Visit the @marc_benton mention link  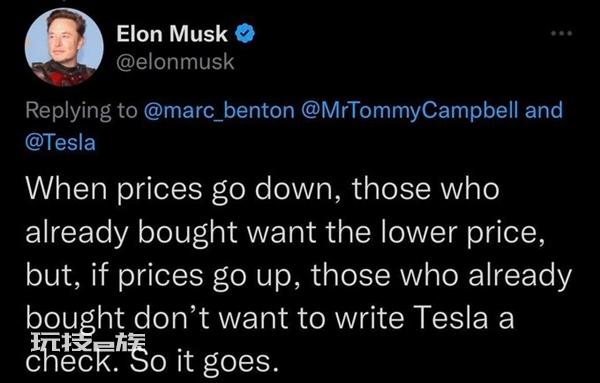click(x=219, y=110)
